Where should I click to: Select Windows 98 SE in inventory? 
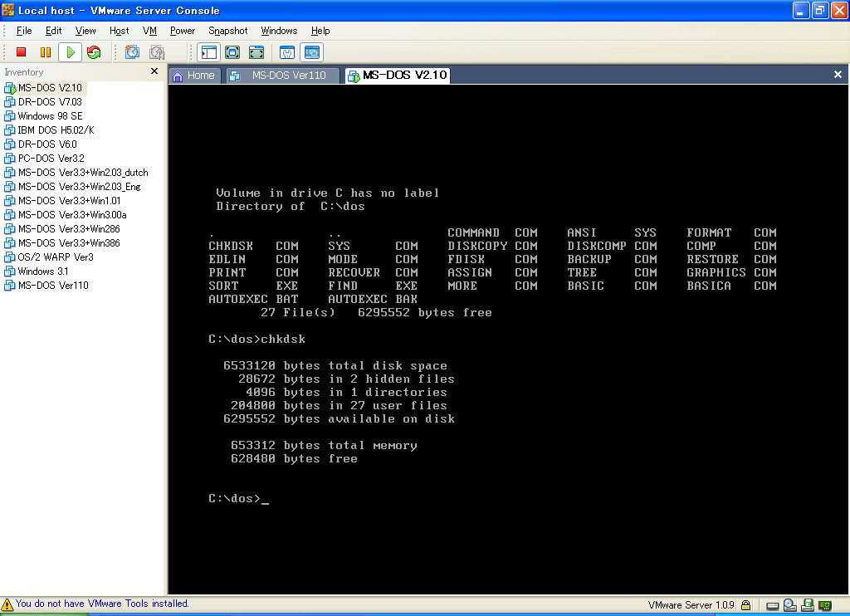50,115
